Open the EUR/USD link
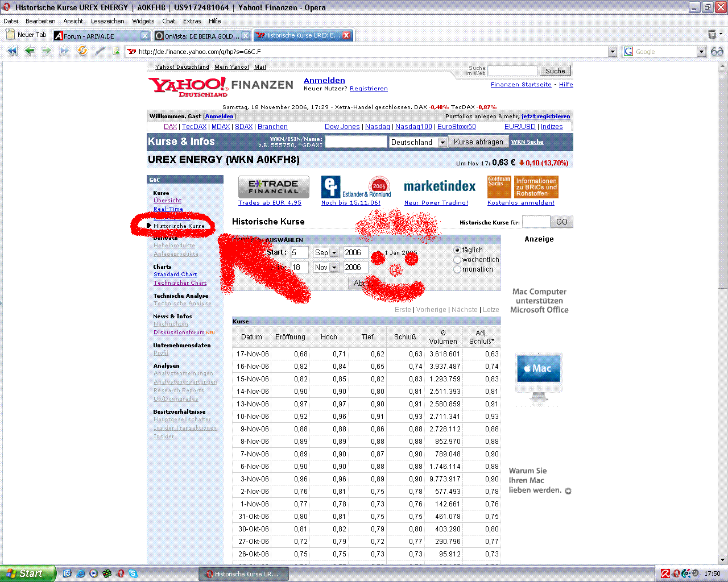The width and height of the screenshot is (728, 582). pyautogui.click(x=520, y=127)
